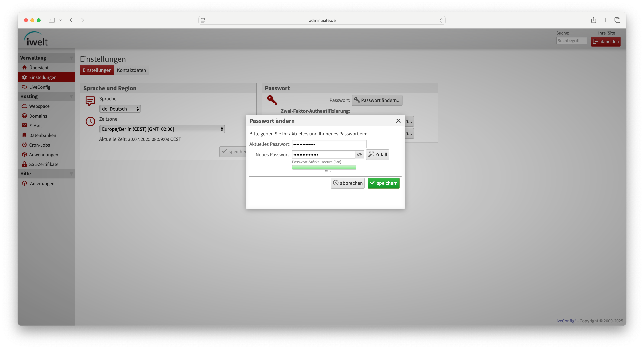Open Übersicht in the sidebar
Image resolution: width=644 pixels, height=349 pixels.
click(x=46, y=67)
